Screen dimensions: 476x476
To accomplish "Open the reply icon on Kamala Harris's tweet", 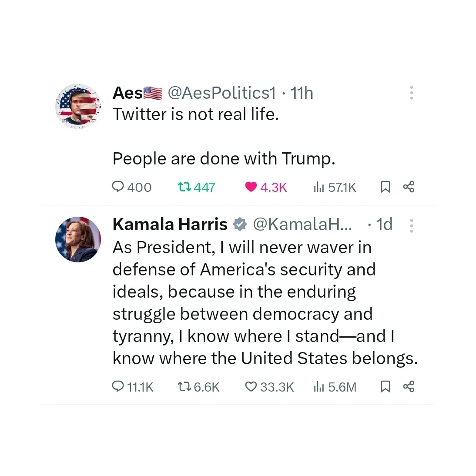I will (118, 386).
